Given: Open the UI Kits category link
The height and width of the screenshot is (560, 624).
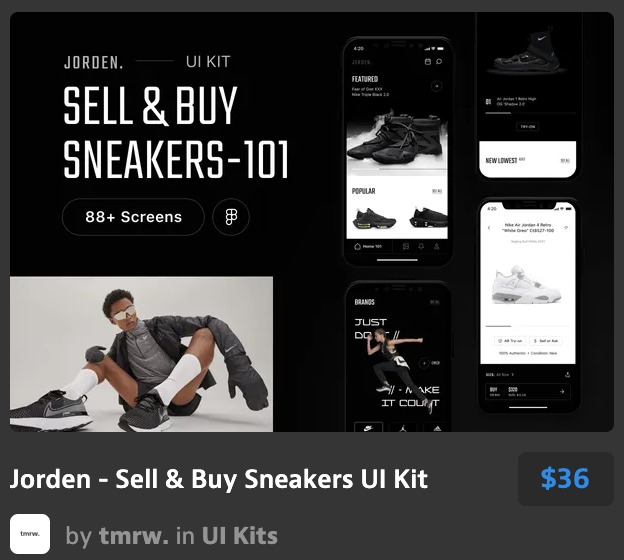Looking at the screenshot, I should (240, 535).
